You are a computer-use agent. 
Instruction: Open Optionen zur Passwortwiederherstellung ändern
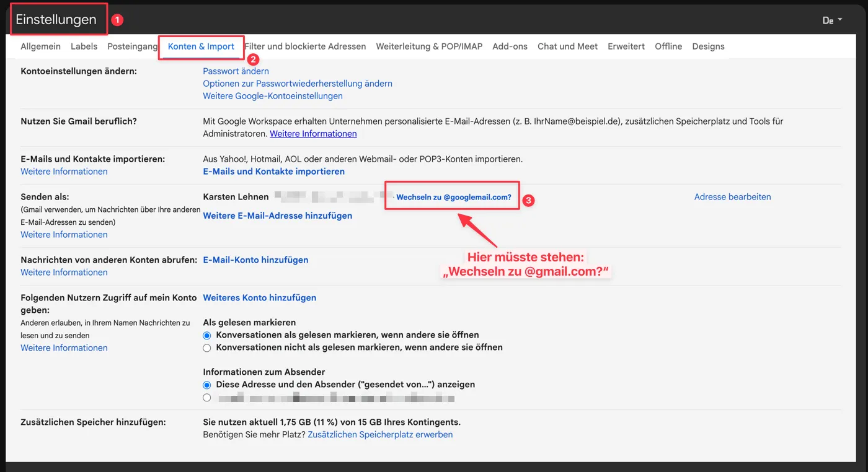[297, 84]
